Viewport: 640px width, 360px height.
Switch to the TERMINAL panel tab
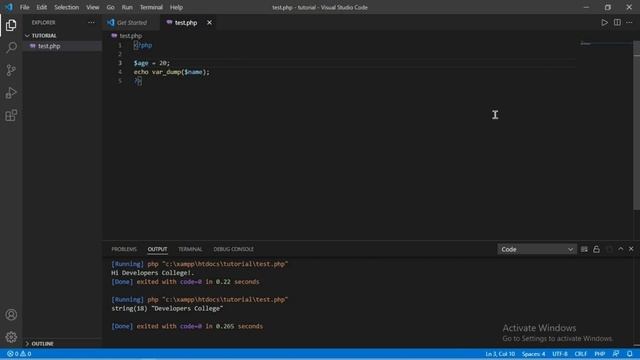(190, 249)
